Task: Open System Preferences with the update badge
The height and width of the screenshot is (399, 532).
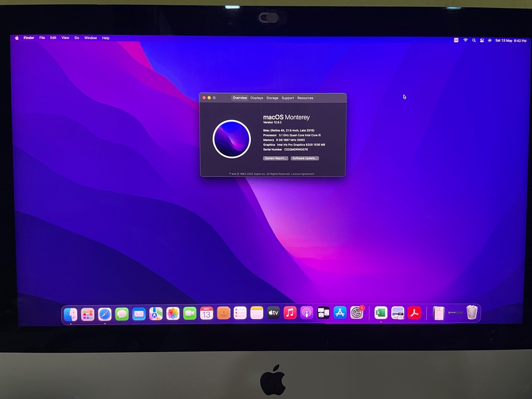Action: pos(357,313)
